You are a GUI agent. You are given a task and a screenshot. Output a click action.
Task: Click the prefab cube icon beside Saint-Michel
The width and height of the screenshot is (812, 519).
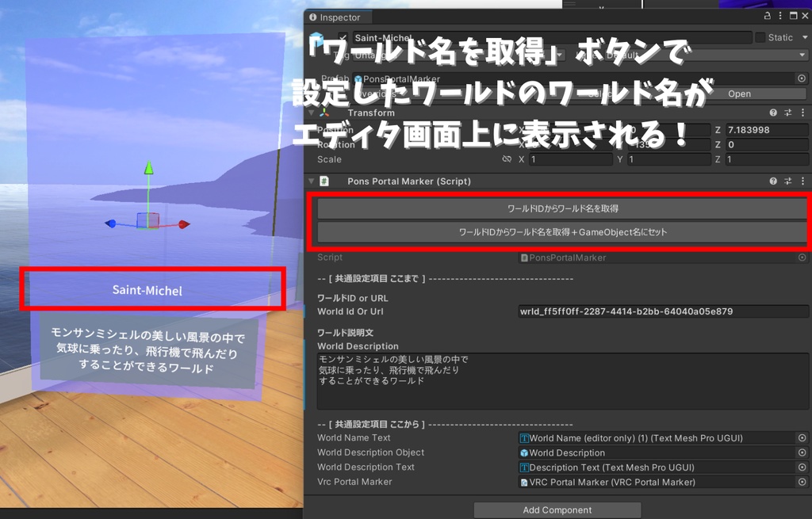tap(316, 35)
